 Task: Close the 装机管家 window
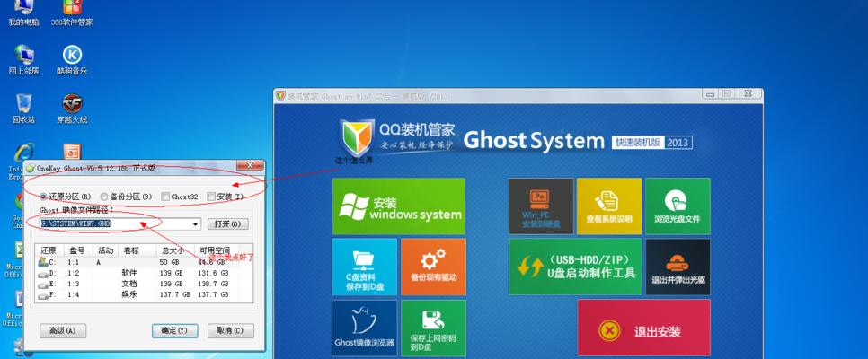coord(748,94)
